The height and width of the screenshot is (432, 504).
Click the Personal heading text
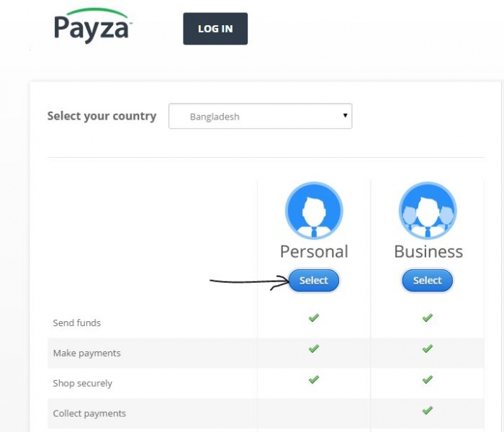point(314,251)
